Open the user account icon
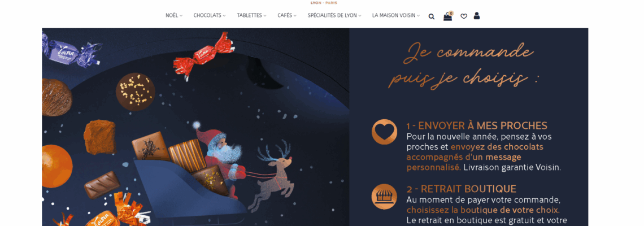Viewport: 644px width, 226px height. [476, 16]
